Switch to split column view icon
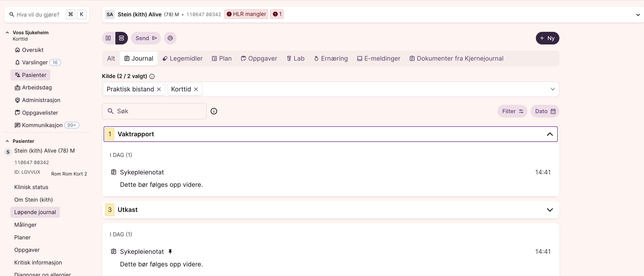Screen dimensions: 644x276 108,38
